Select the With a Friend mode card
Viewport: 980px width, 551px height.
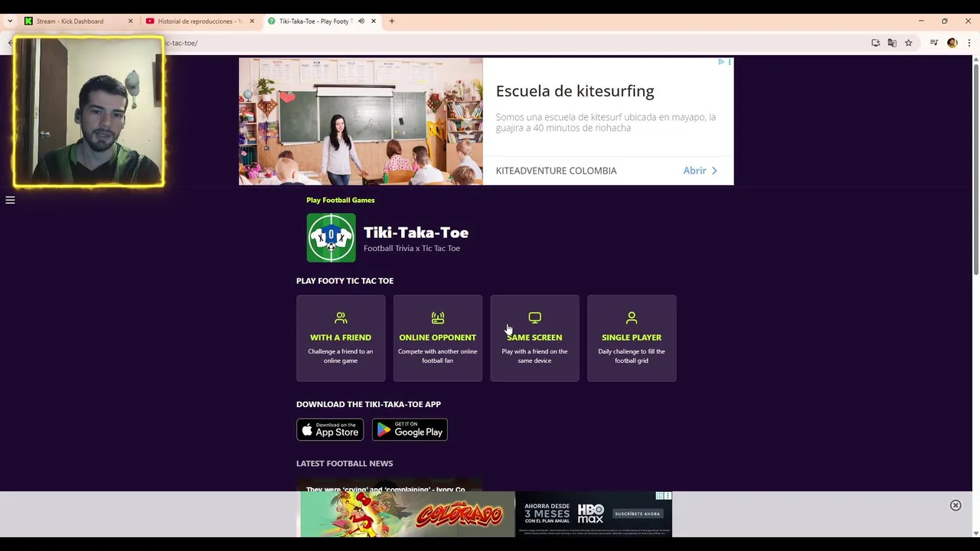(x=341, y=338)
